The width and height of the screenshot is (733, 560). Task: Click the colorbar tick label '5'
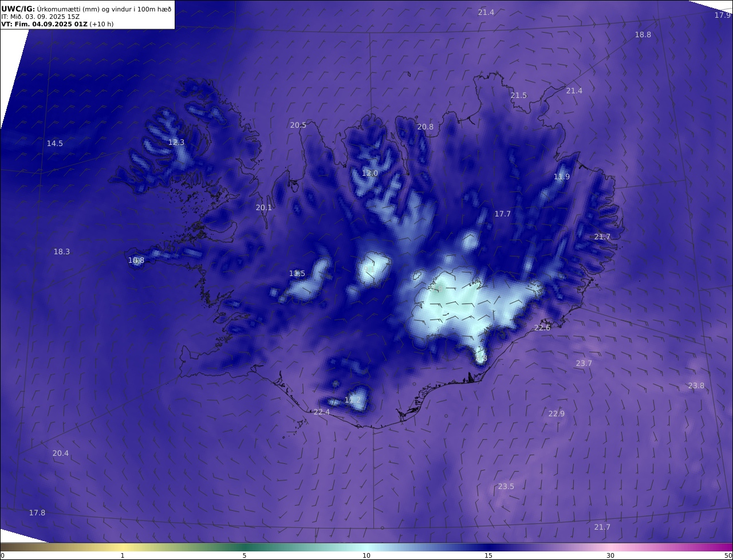[245, 555]
